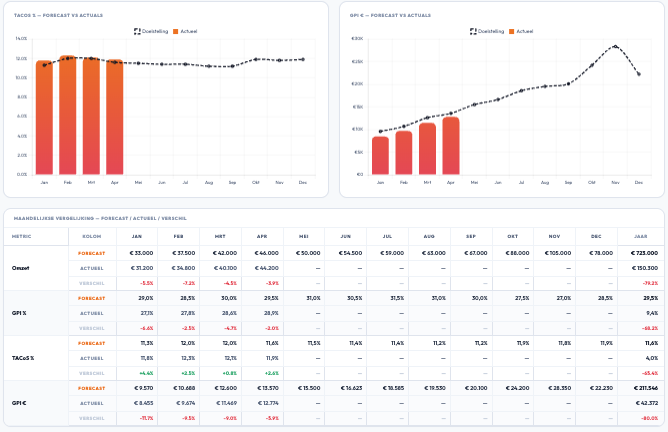Click the Jan bar in TACoS chart
Image resolution: width=668 pixels, height=432 pixels.
44,118
